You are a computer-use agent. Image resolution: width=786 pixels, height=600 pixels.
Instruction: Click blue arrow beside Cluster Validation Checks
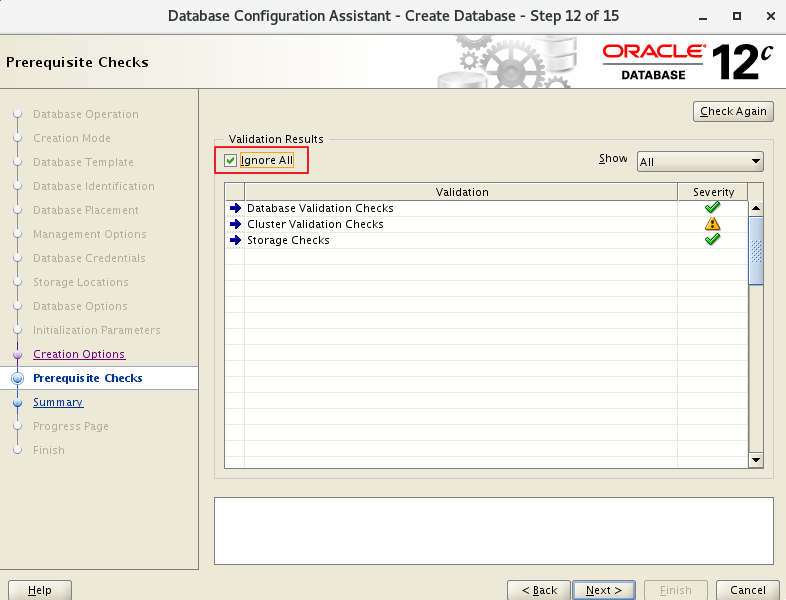pos(235,224)
